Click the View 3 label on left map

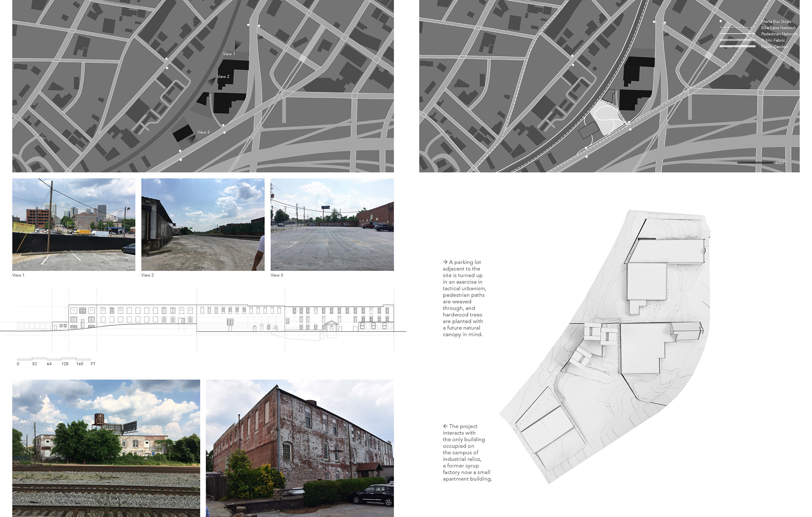(x=203, y=132)
